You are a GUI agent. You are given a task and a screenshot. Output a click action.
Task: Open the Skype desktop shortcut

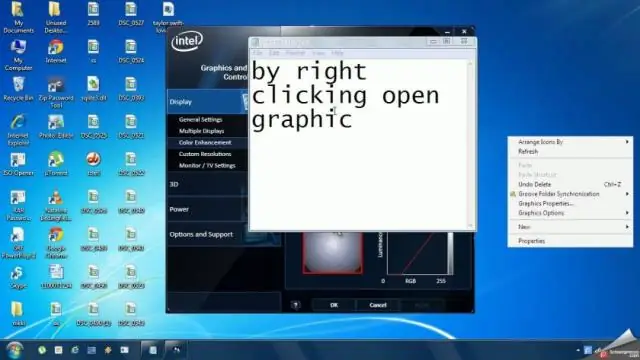click(18, 278)
